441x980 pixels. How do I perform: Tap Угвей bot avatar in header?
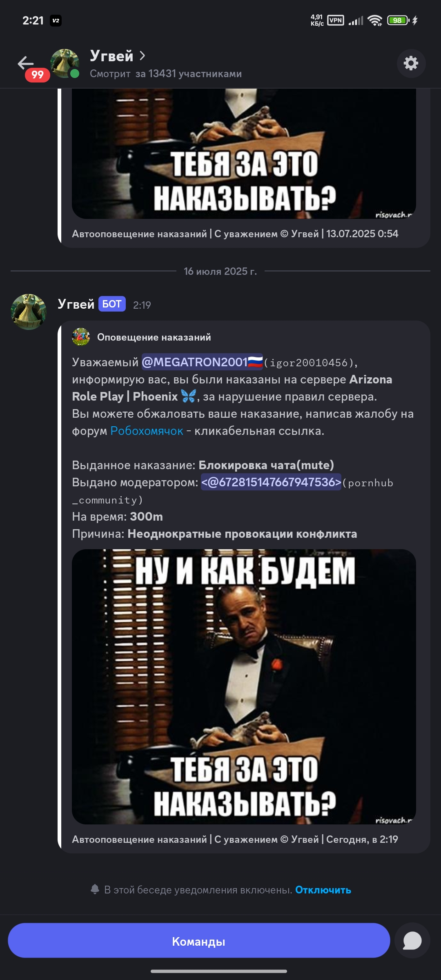pyautogui.click(x=65, y=63)
